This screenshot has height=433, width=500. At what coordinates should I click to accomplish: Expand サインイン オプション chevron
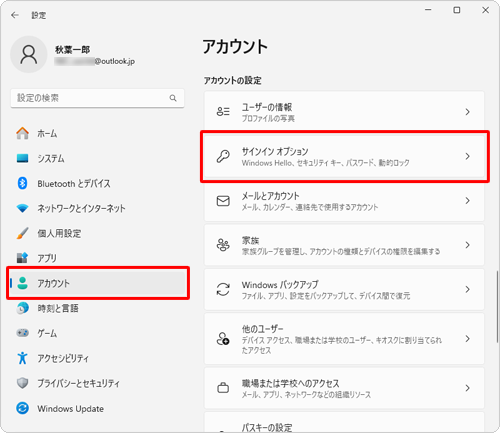(x=467, y=156)
